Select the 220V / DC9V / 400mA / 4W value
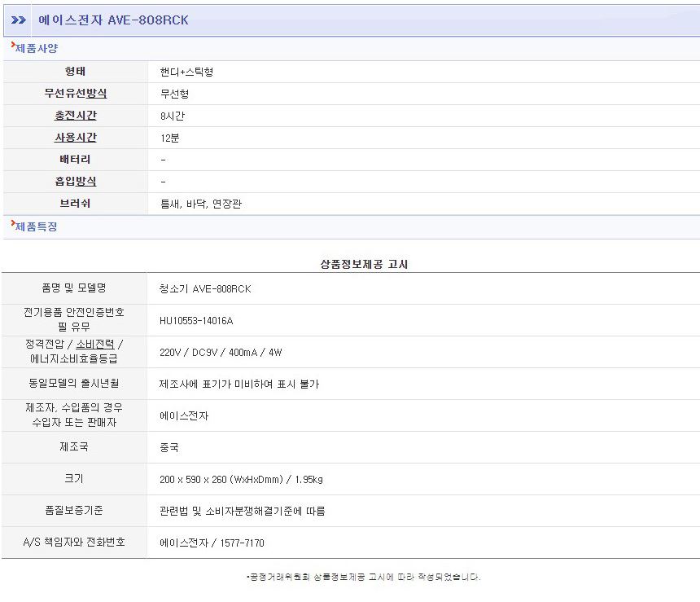The height and width of the screenshot is (602, 700). 221,353
